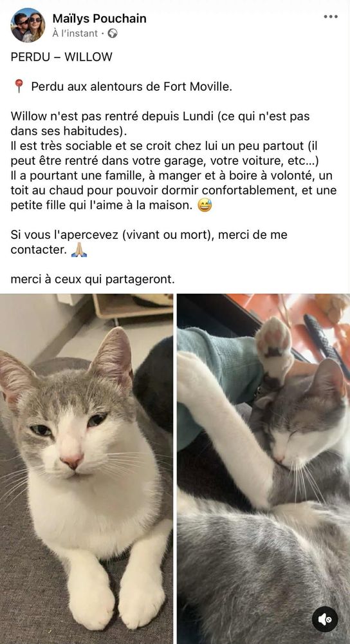350x644 pixels.
Task: Open the three-dot post options menu
Action: [330, 17]
